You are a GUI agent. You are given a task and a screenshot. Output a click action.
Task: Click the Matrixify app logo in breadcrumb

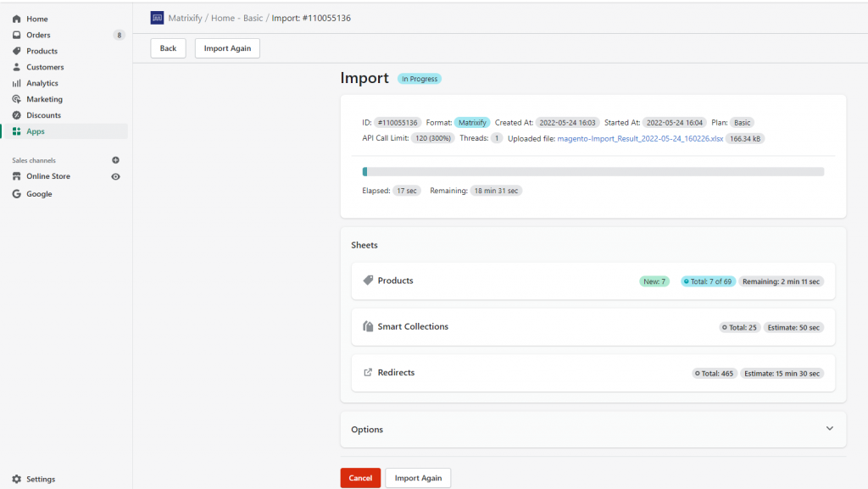[x=158, y=17]
